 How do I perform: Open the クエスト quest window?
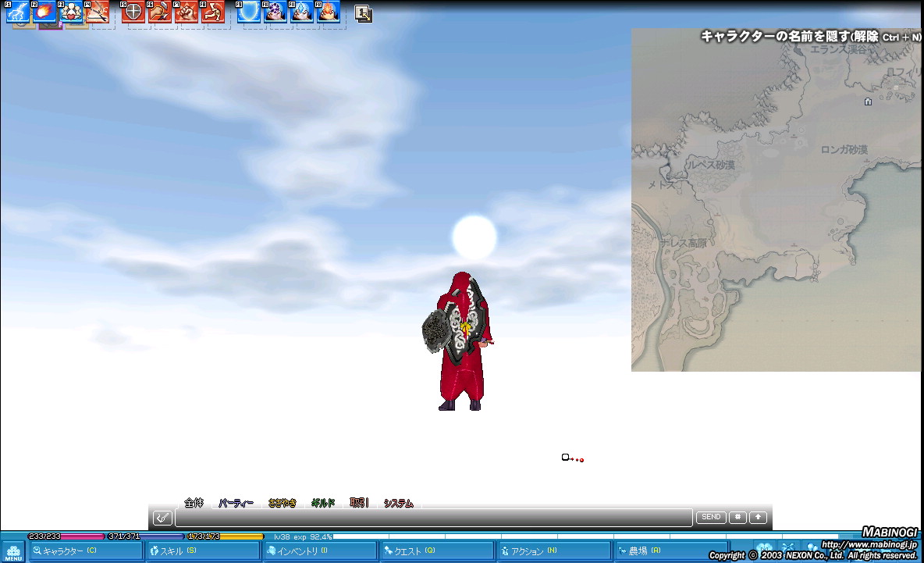(437, 551)
